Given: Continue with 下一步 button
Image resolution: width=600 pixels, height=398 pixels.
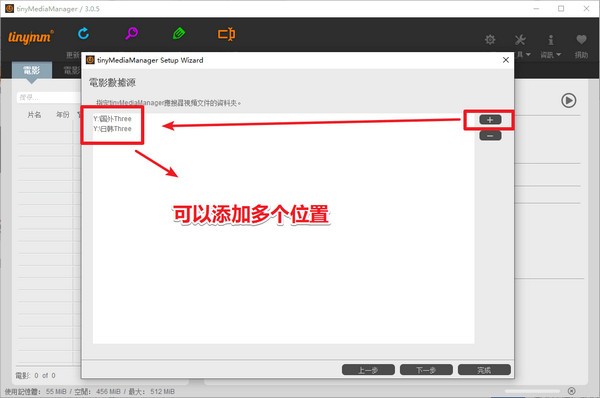Looking at the screenshot, I should 426,370.
